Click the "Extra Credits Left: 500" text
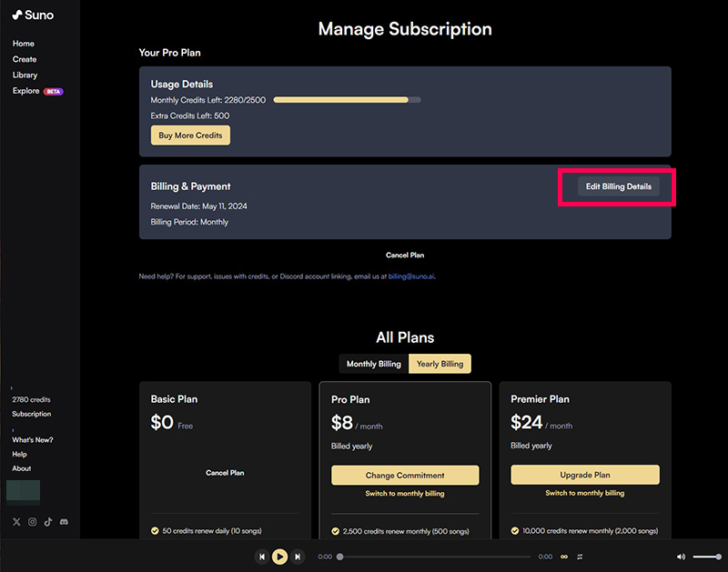This screenshot has width=728, height=572. click(x=190, y=115)
